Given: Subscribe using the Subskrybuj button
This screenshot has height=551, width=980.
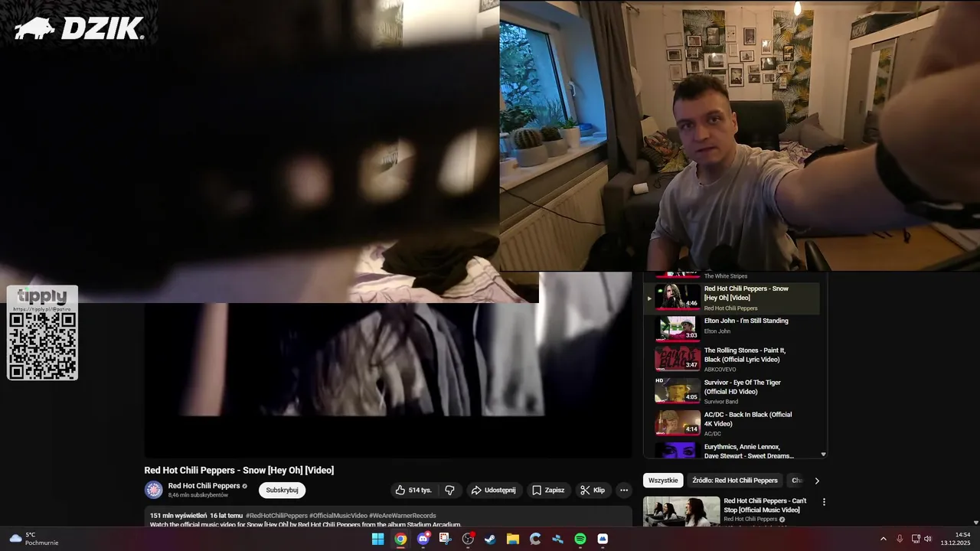Looking at the screenshot, I should (x=282, y=490).
